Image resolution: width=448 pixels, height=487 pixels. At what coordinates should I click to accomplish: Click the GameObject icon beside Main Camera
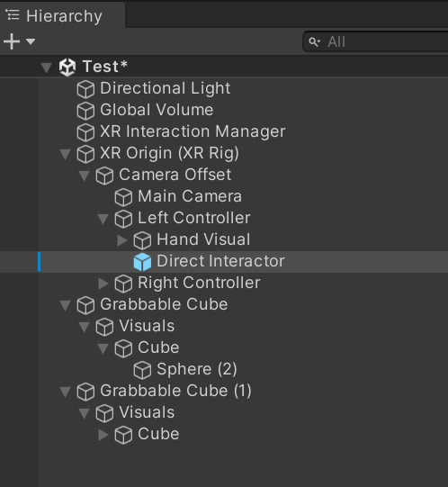point(123,197)
